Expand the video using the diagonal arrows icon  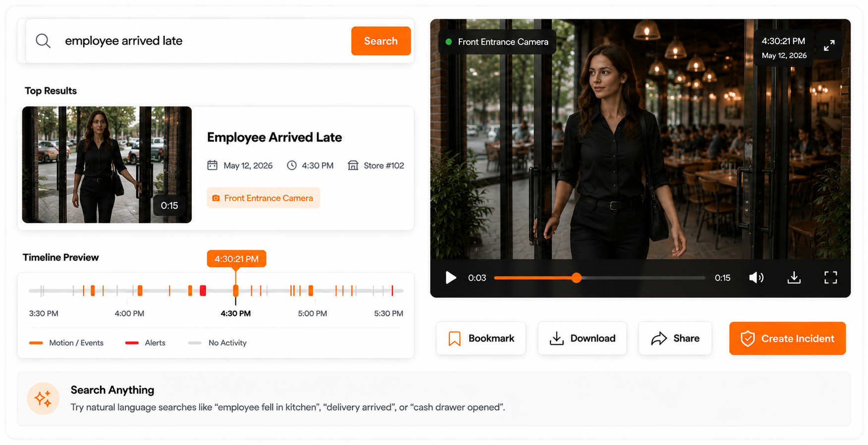pos(829,46)
